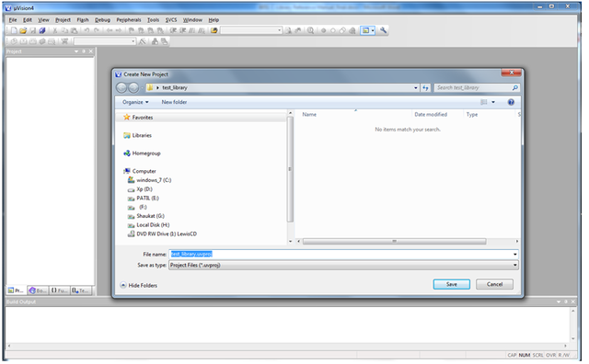Open the Flash menu
This screenshot has height=364, width=589.
pyautogui.click(x=83, y=20)
